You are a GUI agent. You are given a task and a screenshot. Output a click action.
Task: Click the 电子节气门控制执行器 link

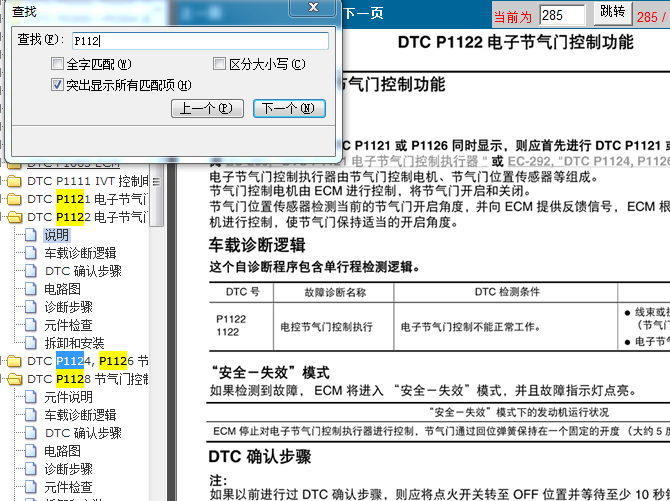pos(419,161)
